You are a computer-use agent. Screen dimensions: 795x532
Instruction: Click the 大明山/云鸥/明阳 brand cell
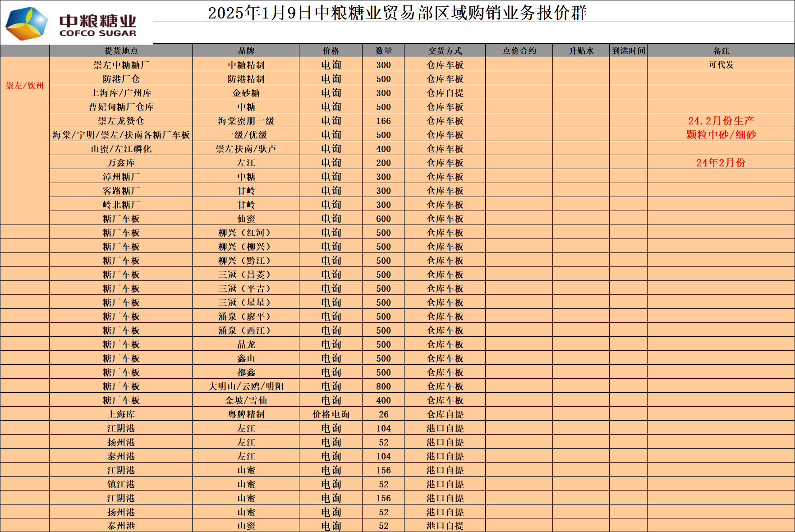coord(246,386)
